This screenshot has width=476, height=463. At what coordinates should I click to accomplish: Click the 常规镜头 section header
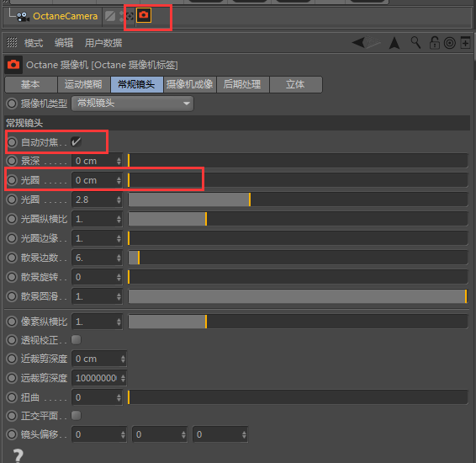[237, 123]
